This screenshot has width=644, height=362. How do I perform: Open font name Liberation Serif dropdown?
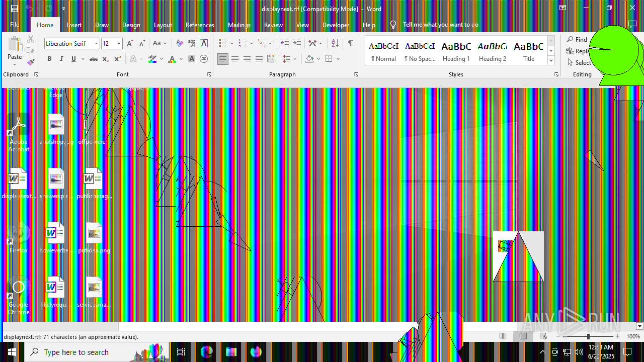coord(96,44)
